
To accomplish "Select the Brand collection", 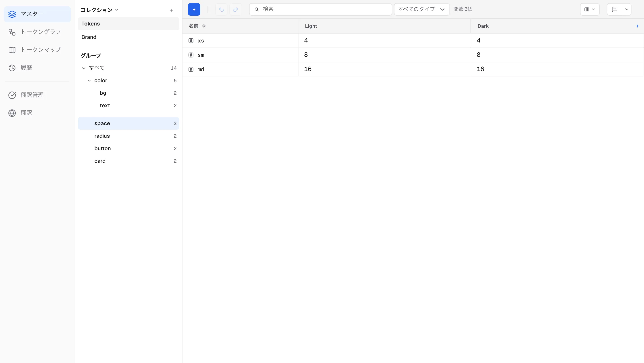I will click(x=129, y=37).
